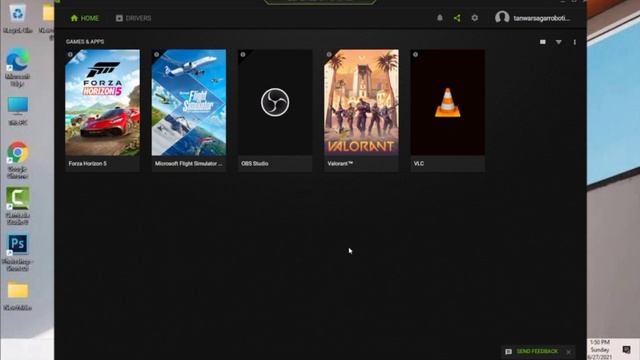Open the This PC desktop icon
640x360 pixels.
(x=18, y=111)
